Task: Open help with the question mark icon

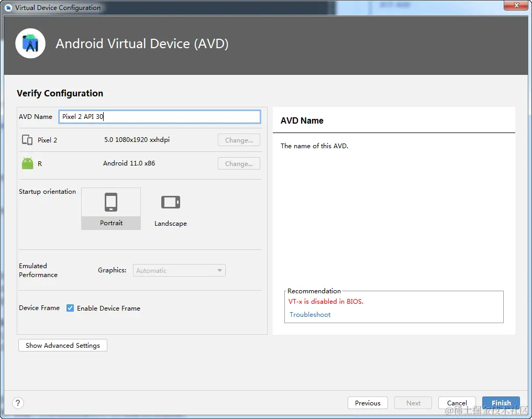Action: pos(18,403)
